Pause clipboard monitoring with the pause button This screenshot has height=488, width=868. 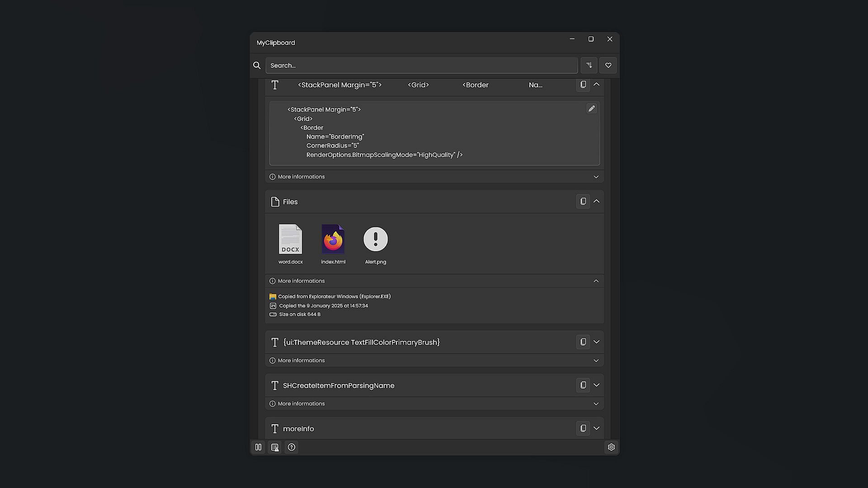click(x=258, y=447)
